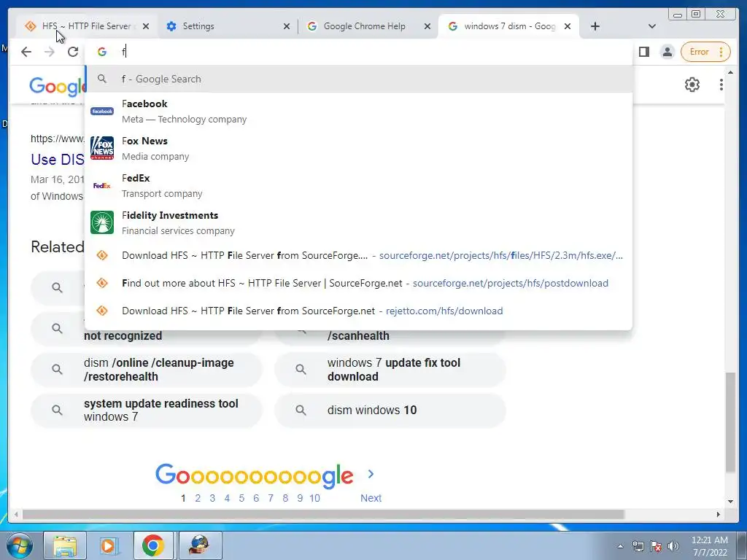Go back using the back arrow
The image size is (747, 560).
(x=26, y=52)
